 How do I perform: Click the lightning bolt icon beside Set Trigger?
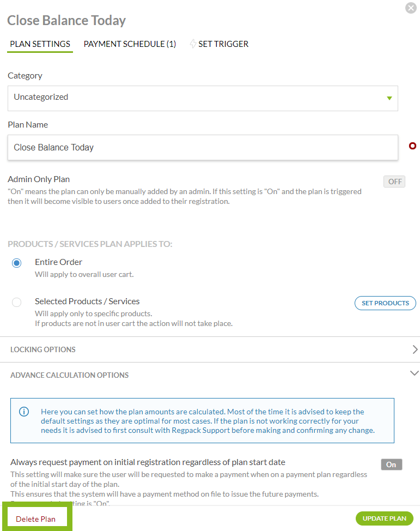[x=193, y=44]
